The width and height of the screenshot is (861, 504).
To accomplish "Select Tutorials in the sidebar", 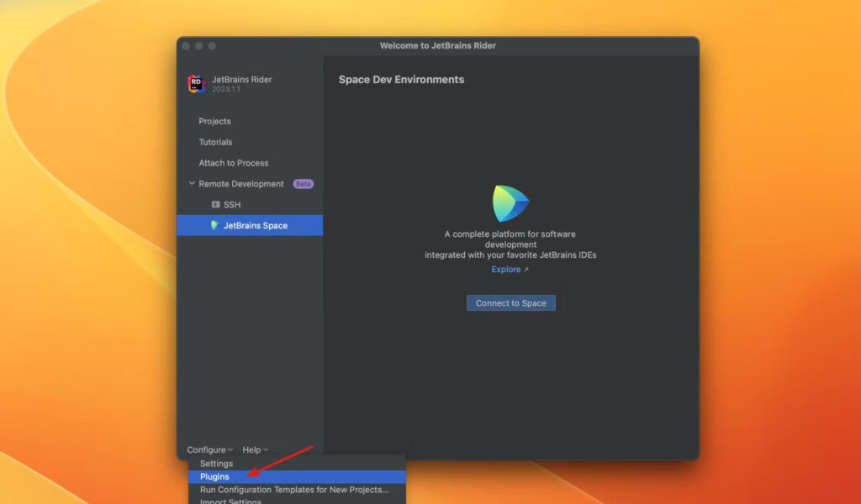I will click(x=215, y=142).
